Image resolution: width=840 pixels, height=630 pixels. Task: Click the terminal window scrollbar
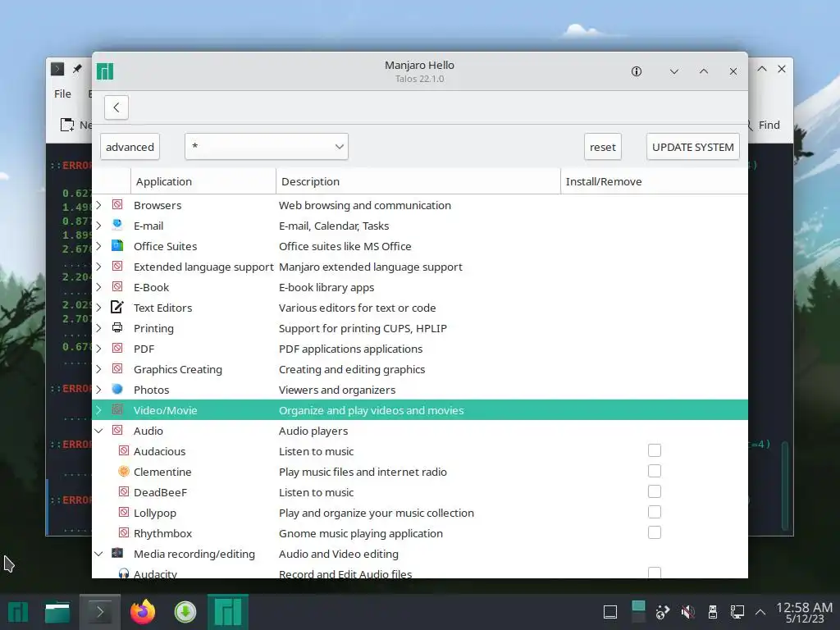pos(785,485)
